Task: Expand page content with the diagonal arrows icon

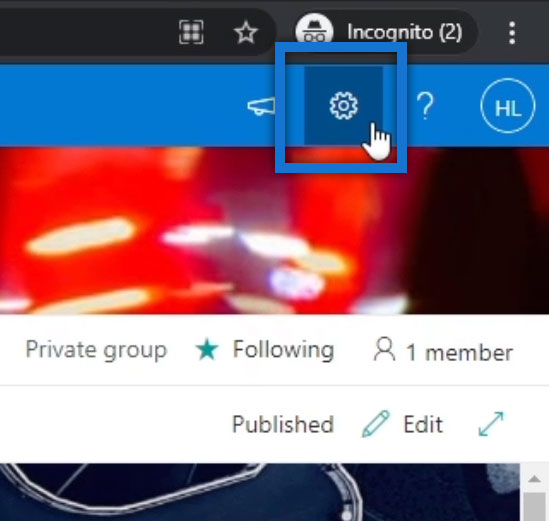Action: [491, 424]
